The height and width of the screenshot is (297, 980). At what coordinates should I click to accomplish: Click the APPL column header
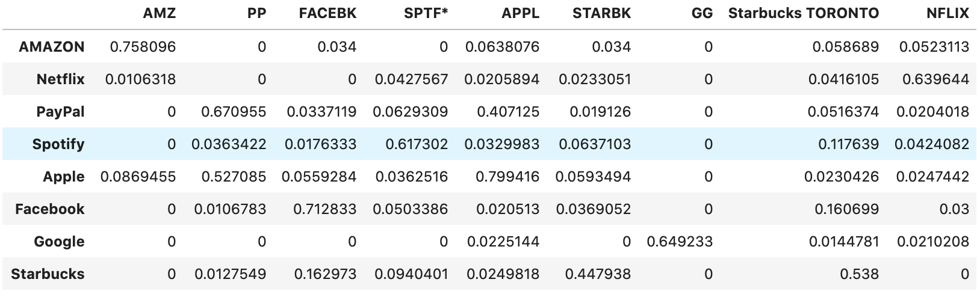pyautogui.click(x=520, y=13)
